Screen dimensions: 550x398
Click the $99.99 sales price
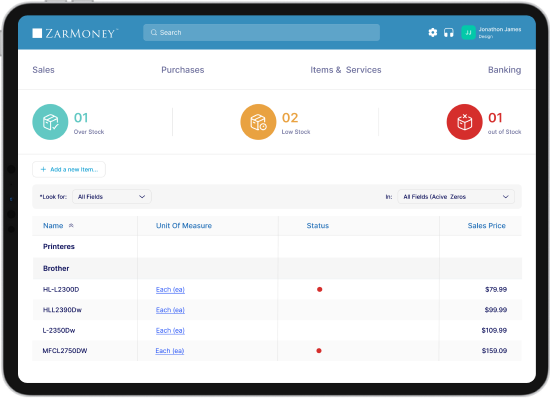(496, 310)
